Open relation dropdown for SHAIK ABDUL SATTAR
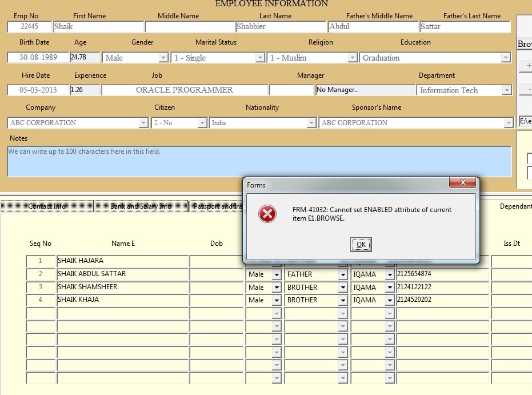 pyautogui.click(x=343, y=274)
